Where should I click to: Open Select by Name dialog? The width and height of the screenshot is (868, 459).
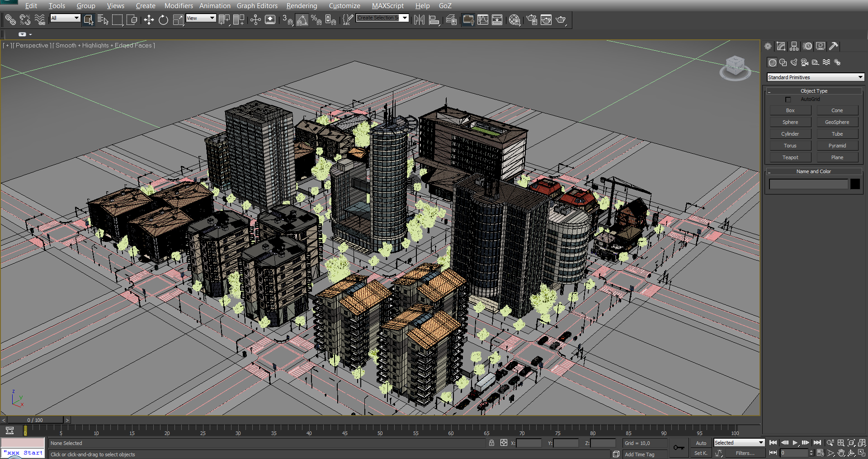[103, 20]
